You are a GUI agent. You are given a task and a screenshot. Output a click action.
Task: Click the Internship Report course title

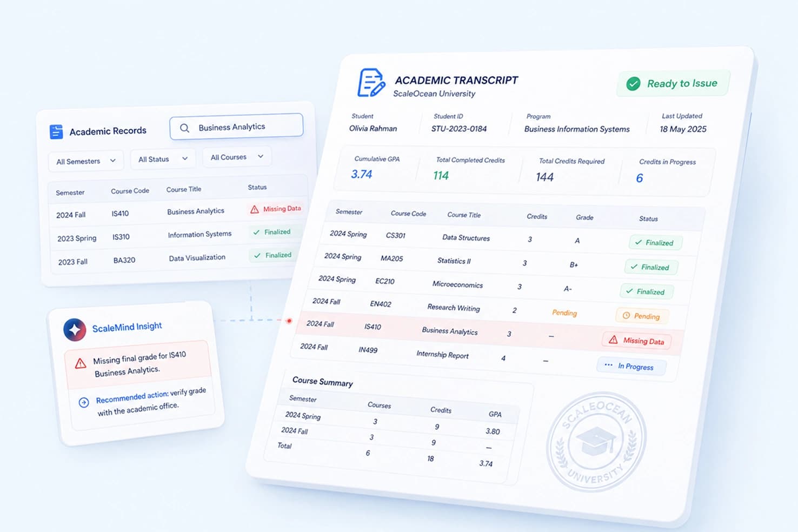click(442, 354)
